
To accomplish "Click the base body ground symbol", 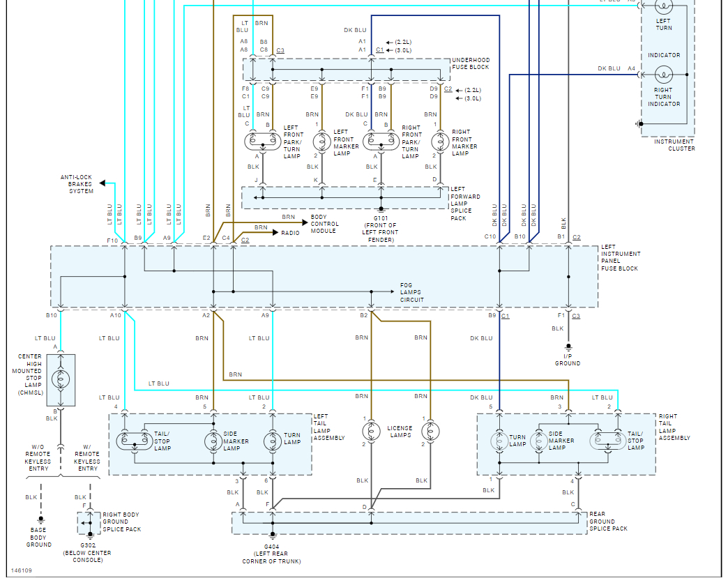I will (41, 520).
